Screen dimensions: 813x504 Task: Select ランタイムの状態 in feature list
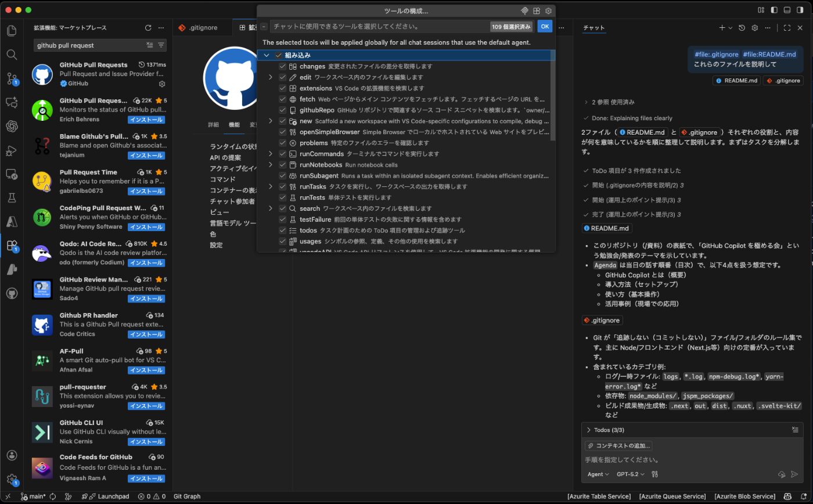coord(232,146)
